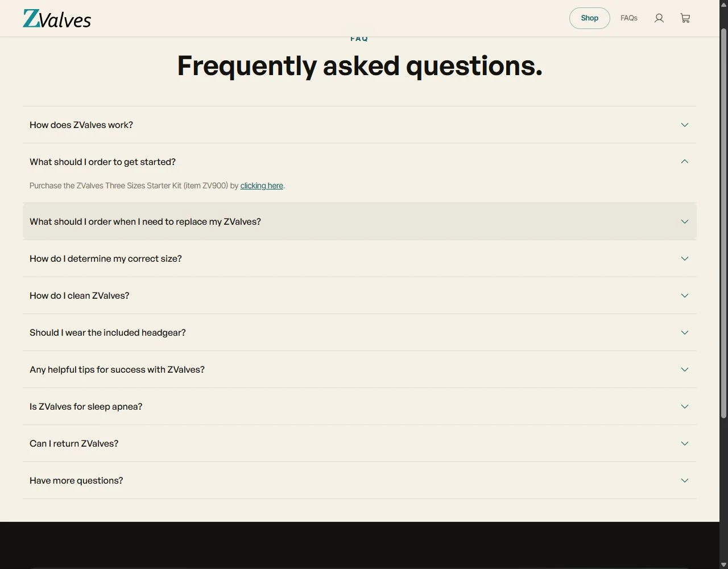Click 'How do I clean ZValves?' text
Image resolution: width=728 pixels, height=569 pixels.
click(x=80, y=295)
